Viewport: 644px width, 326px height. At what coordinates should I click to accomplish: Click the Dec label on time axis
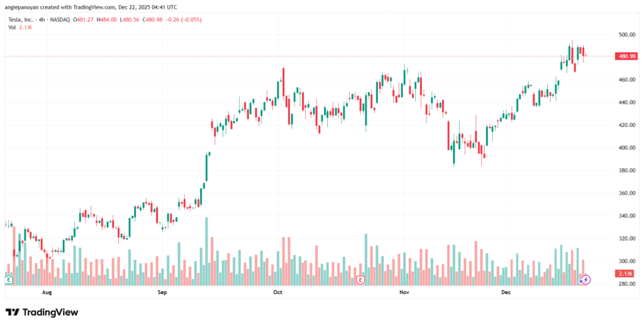click(x=505, y=292)
